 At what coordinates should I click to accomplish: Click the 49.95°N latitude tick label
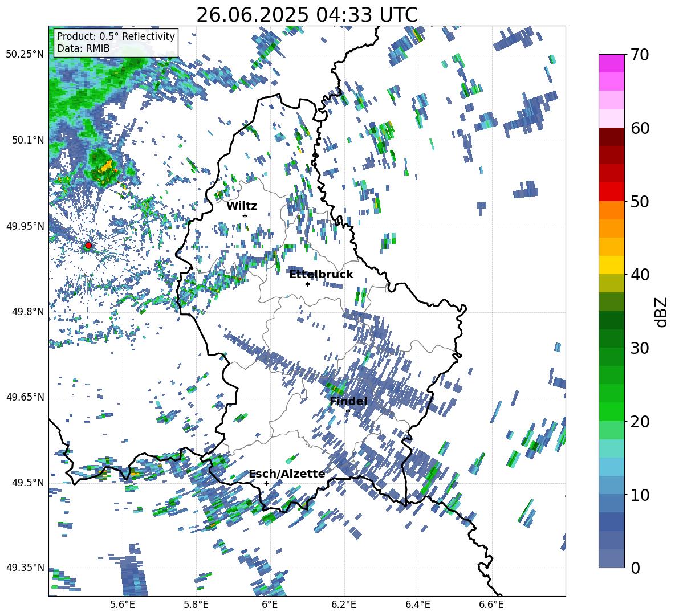coord(26,226)
